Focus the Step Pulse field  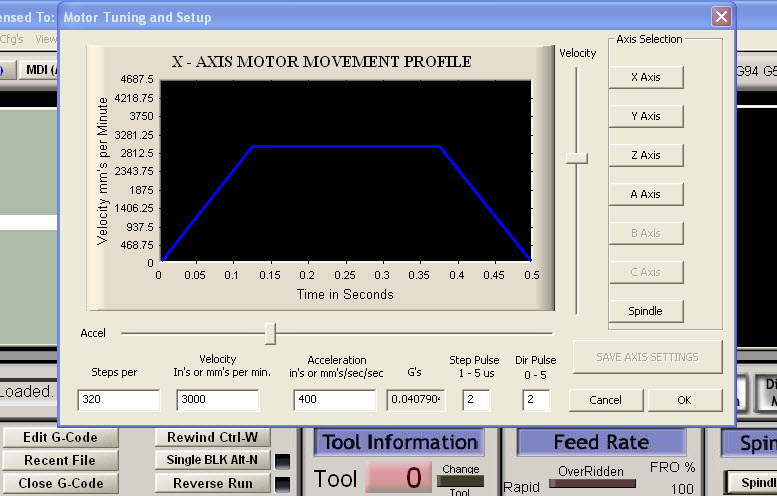point(476,400)
